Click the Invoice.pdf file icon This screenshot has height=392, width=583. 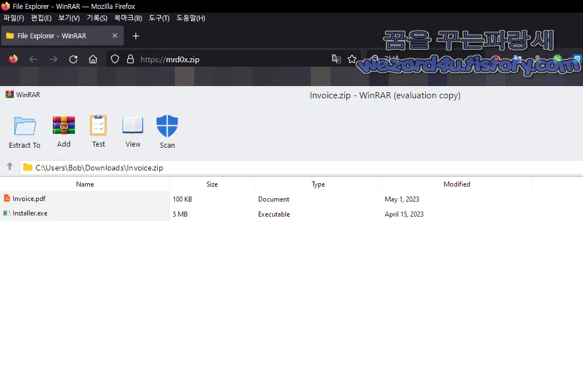(x=7, y=198)
